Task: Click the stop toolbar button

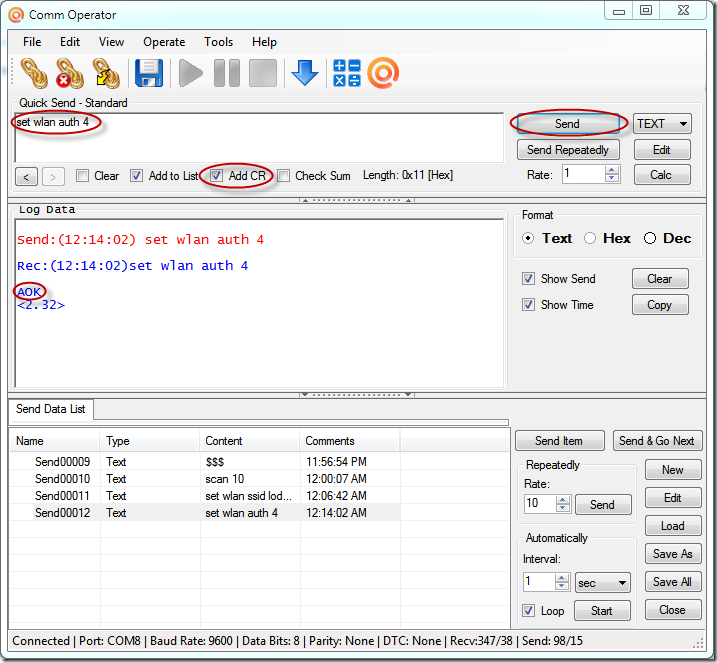Action: [x=263, y=73]
